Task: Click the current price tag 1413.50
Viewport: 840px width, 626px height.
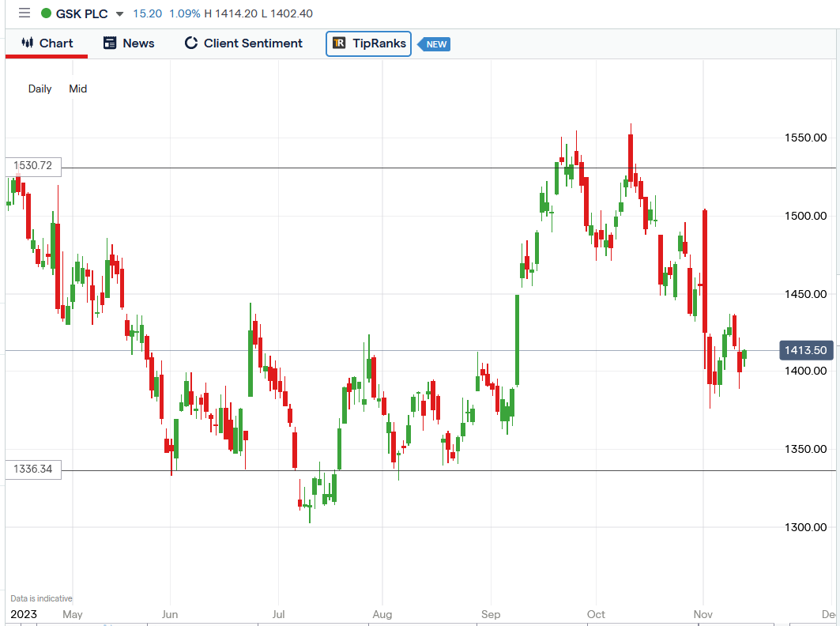Action: pos(806,350)
